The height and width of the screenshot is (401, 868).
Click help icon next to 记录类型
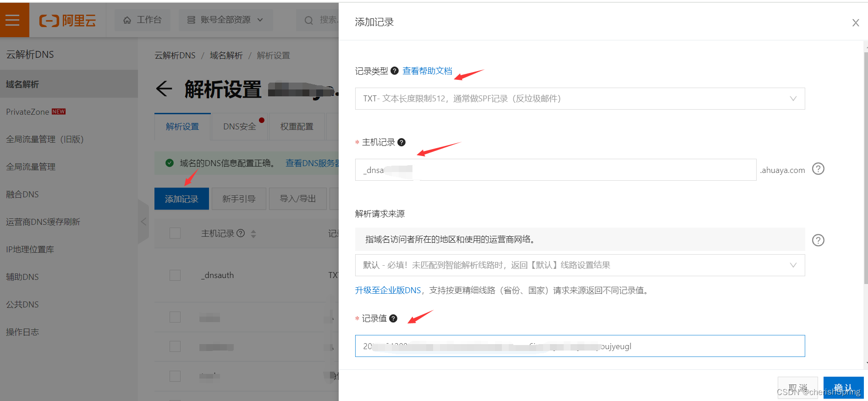tap(394, 71)
